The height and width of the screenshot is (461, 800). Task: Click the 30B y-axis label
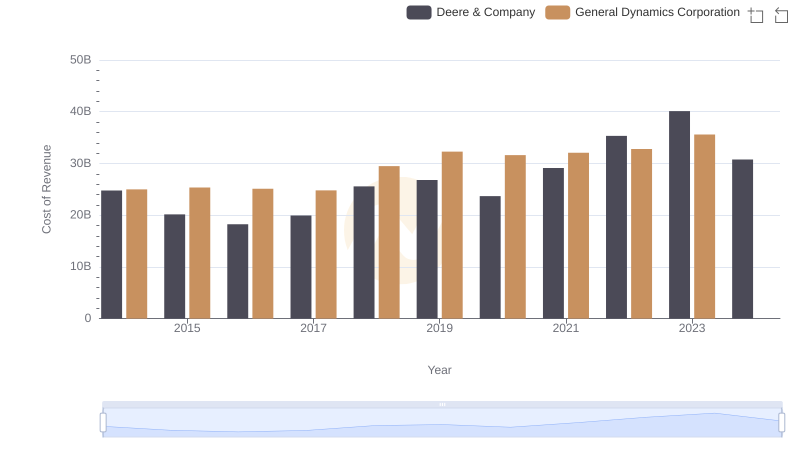81,163
